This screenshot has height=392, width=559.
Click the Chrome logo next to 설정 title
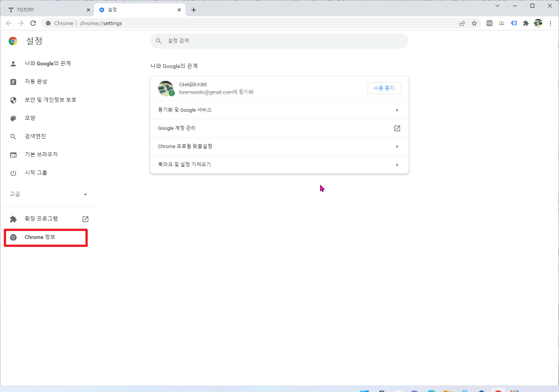point(13,41)
